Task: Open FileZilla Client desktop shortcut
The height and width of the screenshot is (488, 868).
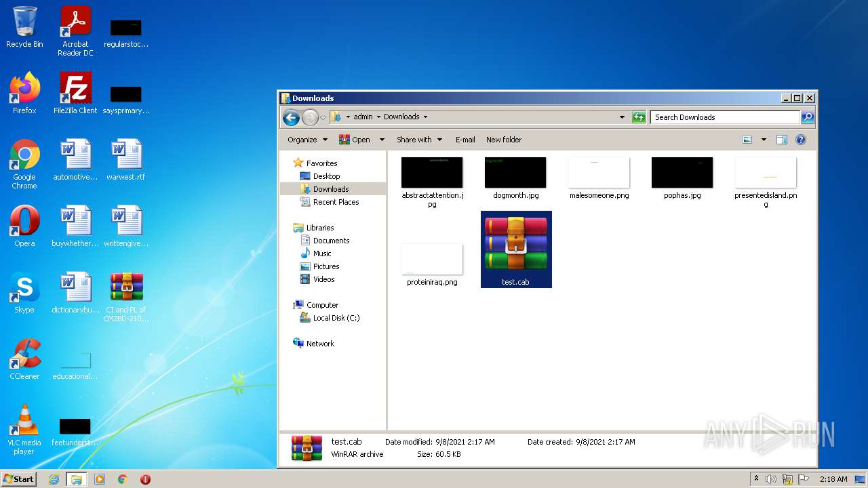Action: point(75,94)
